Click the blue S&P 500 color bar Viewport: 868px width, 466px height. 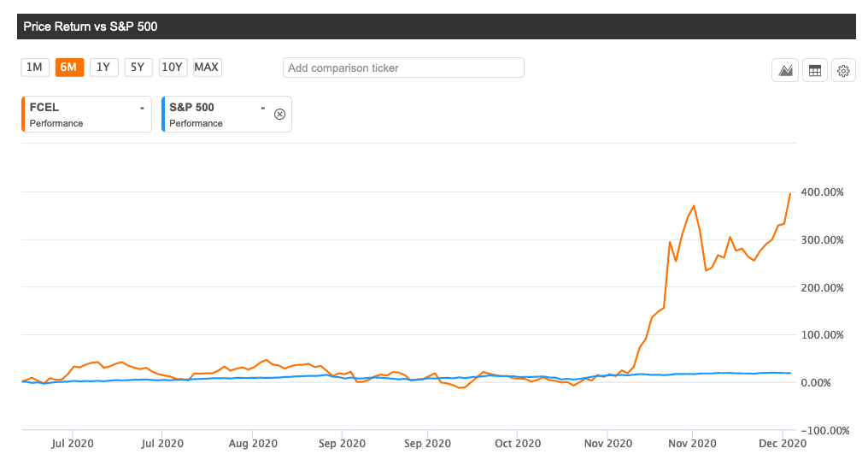tap(162, 115)
